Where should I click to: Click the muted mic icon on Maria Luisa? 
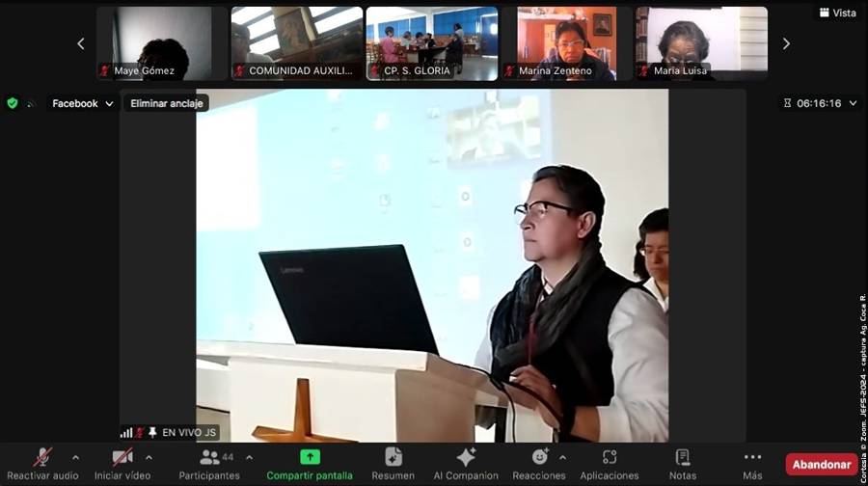(644, 70)
